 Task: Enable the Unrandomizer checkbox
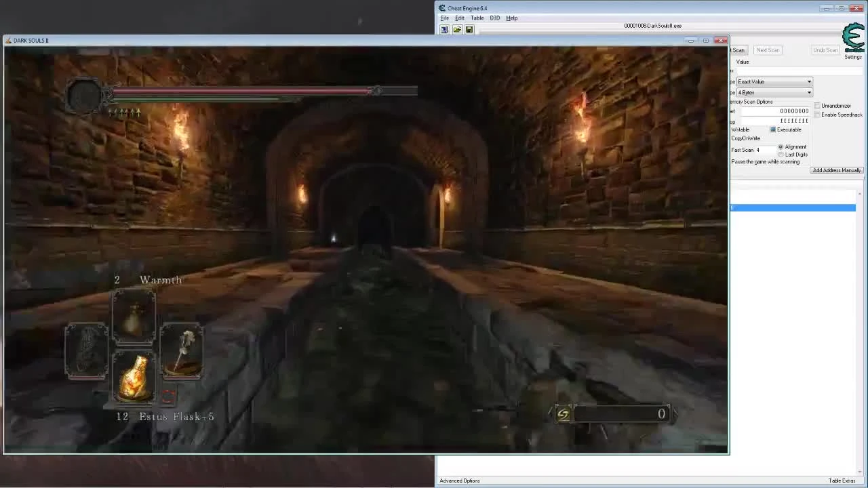coord(817,106)
